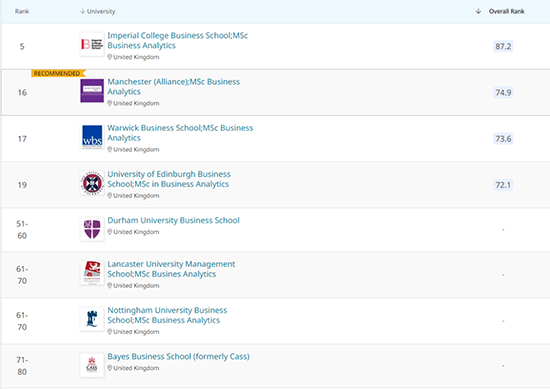Open University of Edinburgh Business School link

[x=169, y=179]
